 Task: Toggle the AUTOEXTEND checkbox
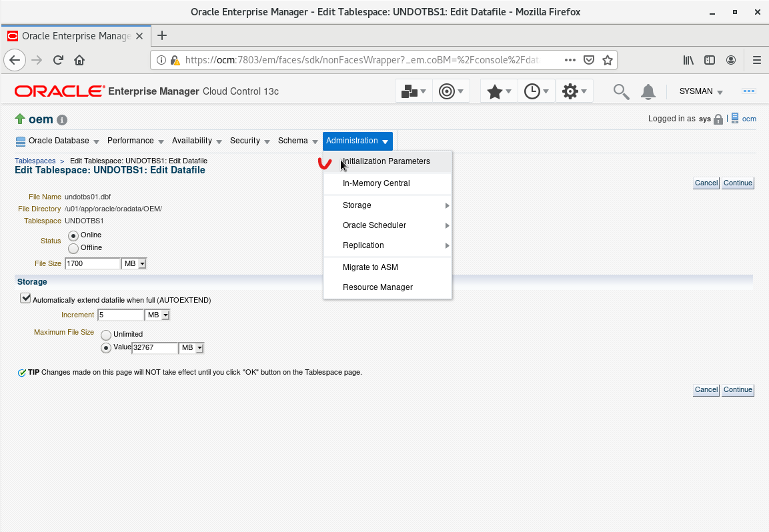click(x=25, y=298)
